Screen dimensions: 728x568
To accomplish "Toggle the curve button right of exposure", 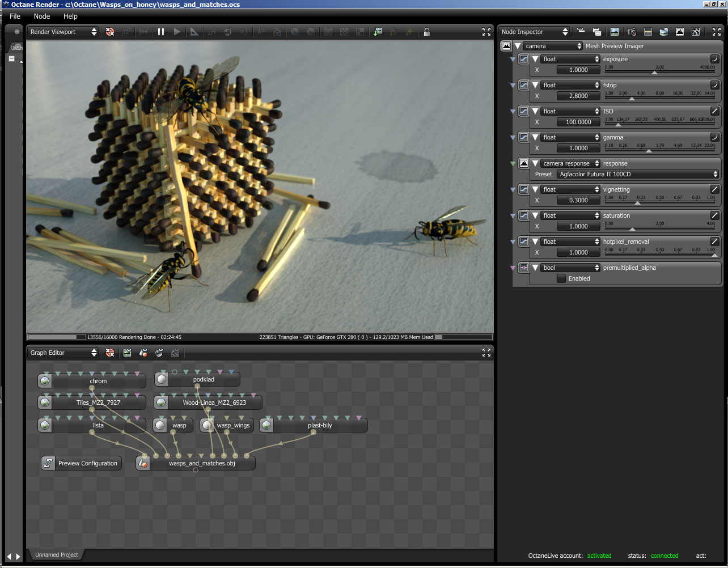I will pyautogui.click(x=714, y=59).
